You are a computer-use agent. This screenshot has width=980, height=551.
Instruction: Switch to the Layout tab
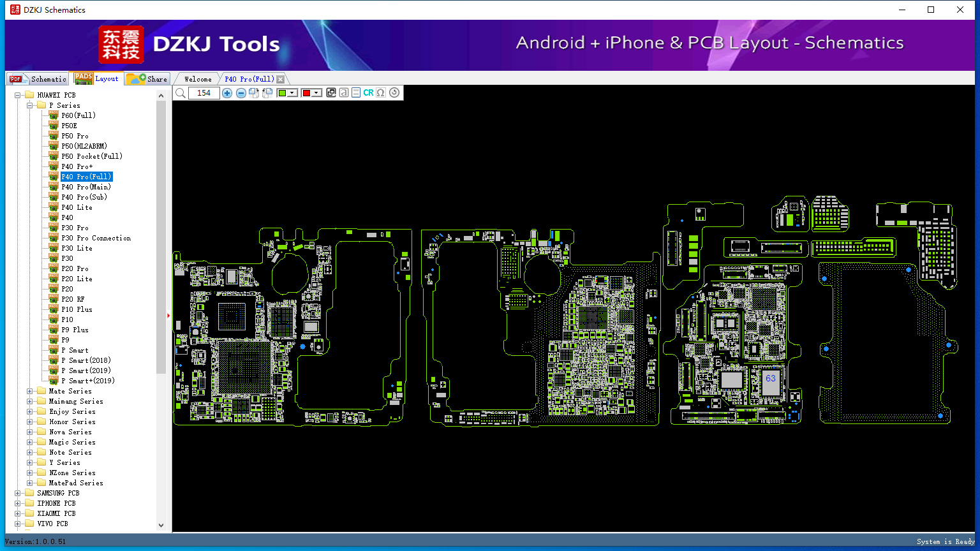coord(96,78)
